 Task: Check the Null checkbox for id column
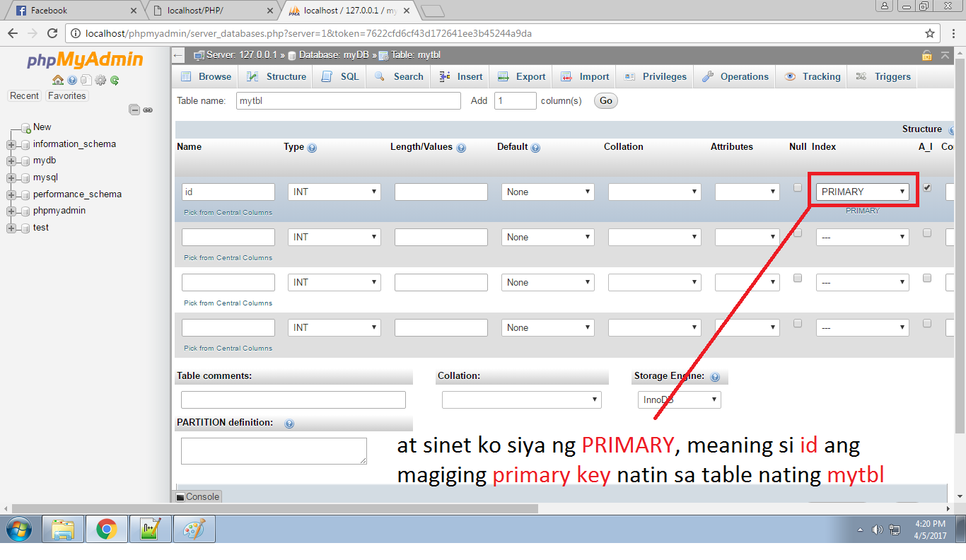point(797,187)
